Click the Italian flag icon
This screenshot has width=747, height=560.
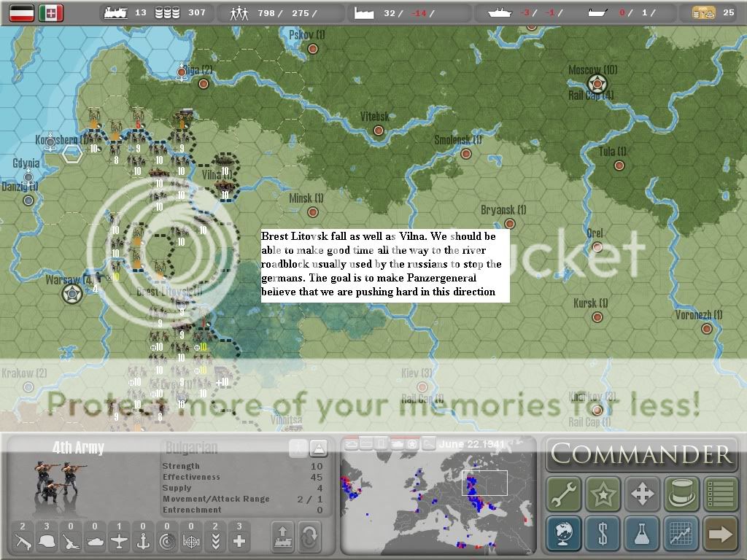(x=51, y=13)
